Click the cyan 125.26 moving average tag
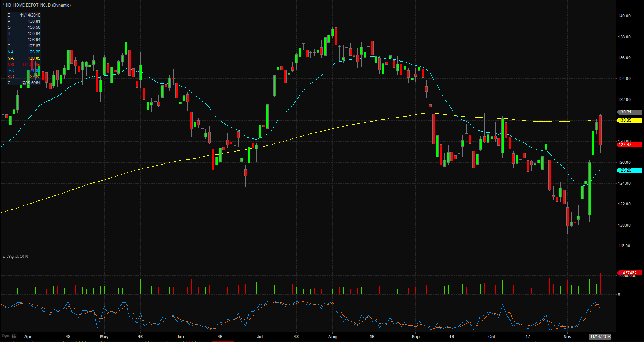The image size is (644, 342). [x=630, y=170]
